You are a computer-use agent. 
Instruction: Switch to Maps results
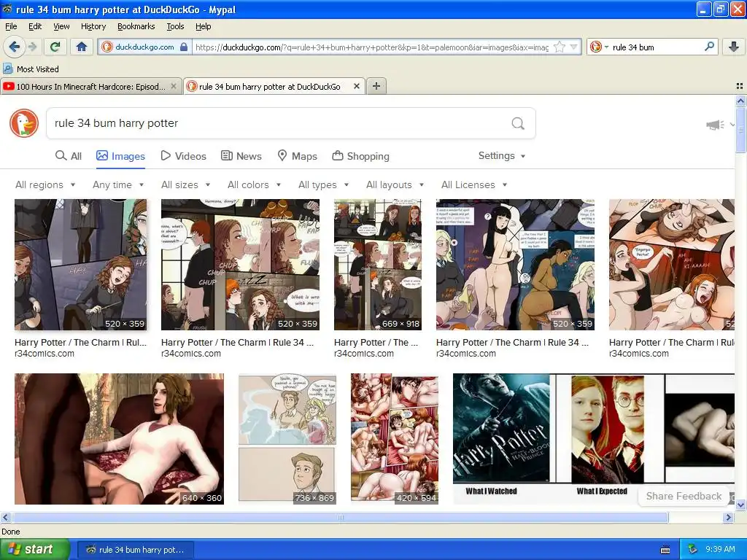click(x=298, y=156)
